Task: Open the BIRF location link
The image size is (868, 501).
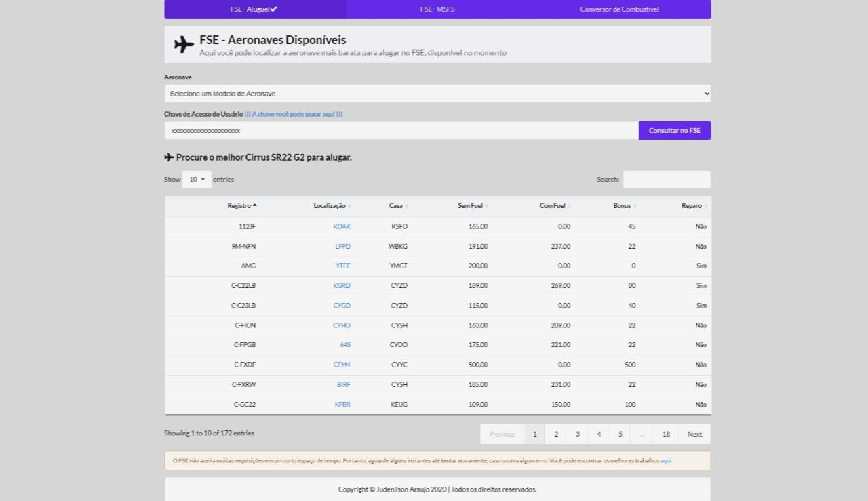Action: (x=344, y=384)
